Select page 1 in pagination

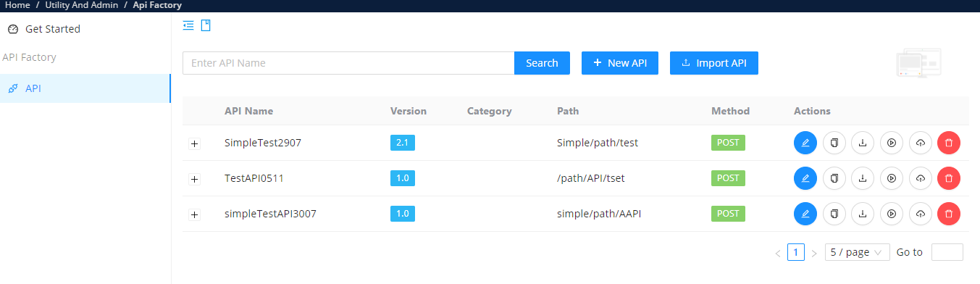tap(796, 252)
